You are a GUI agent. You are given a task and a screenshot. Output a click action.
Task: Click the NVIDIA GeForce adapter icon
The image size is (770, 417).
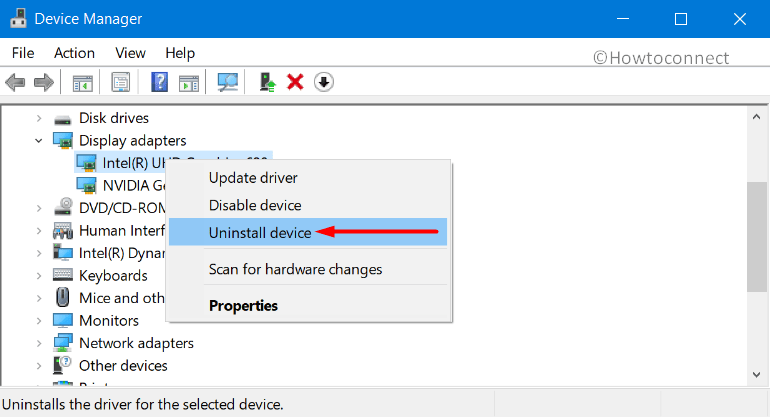86,185
